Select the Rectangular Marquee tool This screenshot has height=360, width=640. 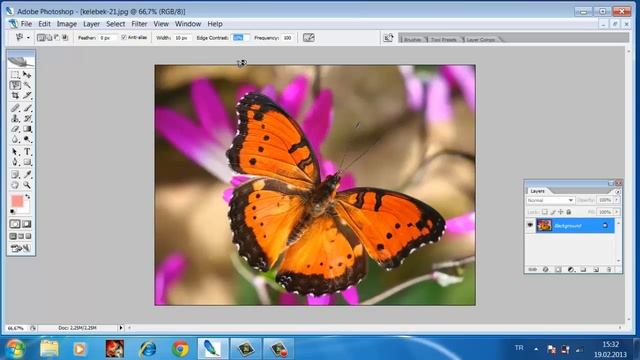[15, 75]
